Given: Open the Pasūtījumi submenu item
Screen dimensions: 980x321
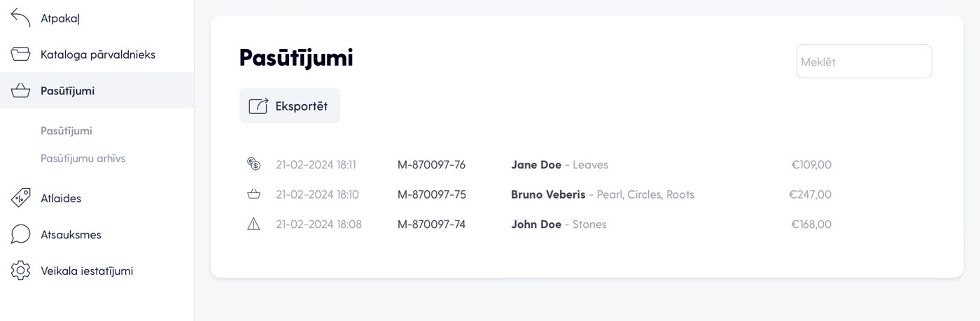Looking at the screenshot, I should coord(66,131).
